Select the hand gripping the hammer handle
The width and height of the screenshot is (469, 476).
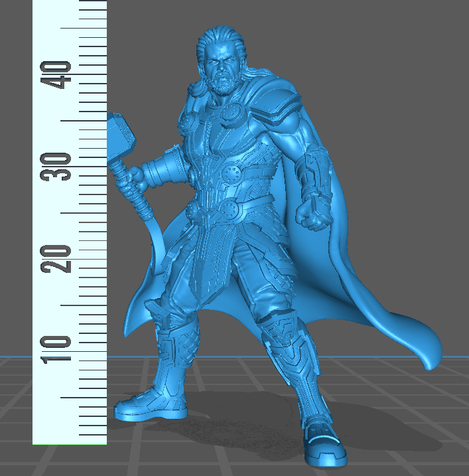click(x=135, y=178)
